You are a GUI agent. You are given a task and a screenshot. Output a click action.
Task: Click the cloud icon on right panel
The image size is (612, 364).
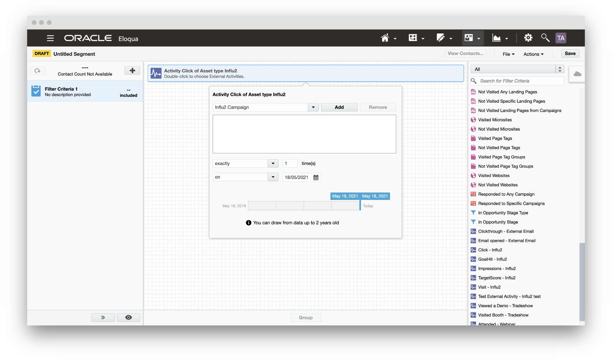tap(577, 74)
